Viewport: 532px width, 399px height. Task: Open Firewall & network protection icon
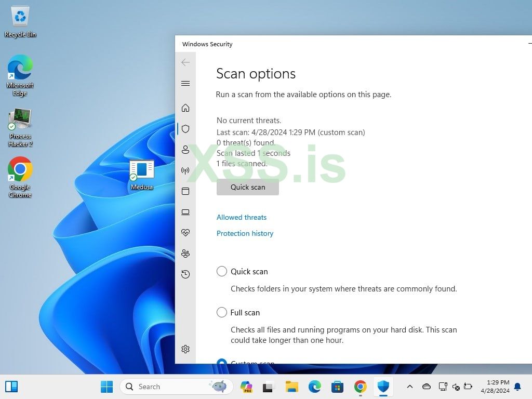tap(185, 170)
